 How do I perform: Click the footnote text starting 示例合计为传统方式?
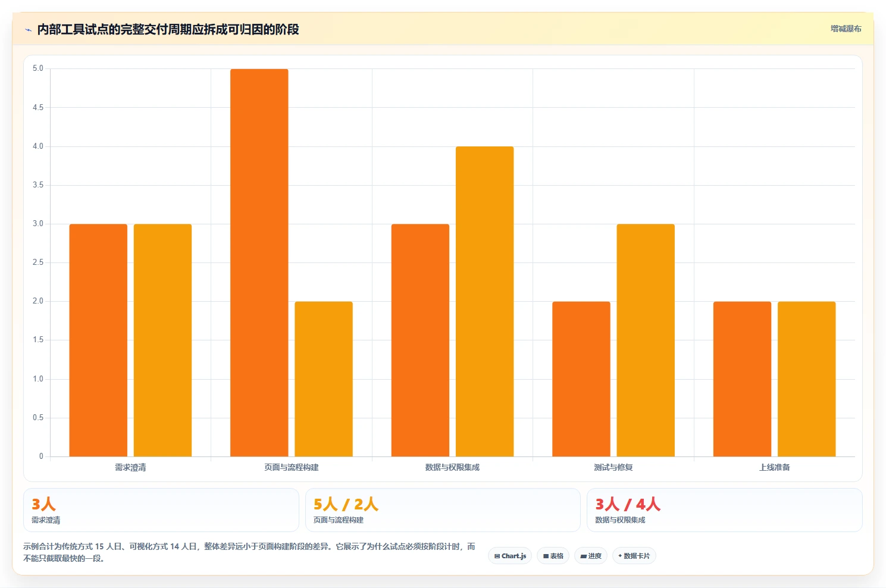(x=249, y=552)
